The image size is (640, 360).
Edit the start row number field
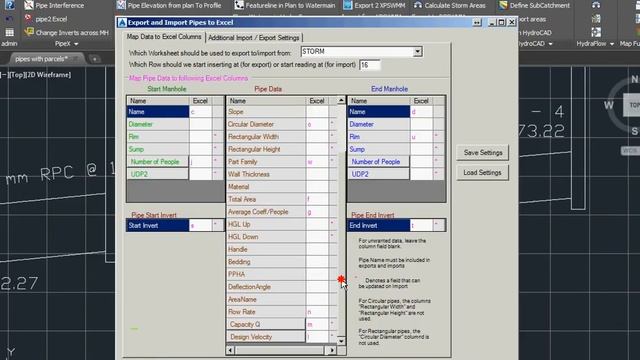(370, 65)
